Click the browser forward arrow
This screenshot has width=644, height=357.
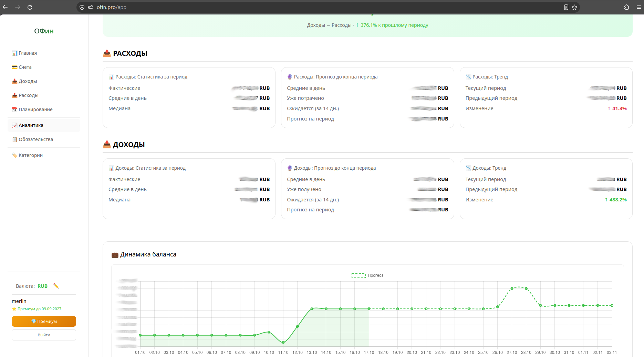[x=18, y=7]
